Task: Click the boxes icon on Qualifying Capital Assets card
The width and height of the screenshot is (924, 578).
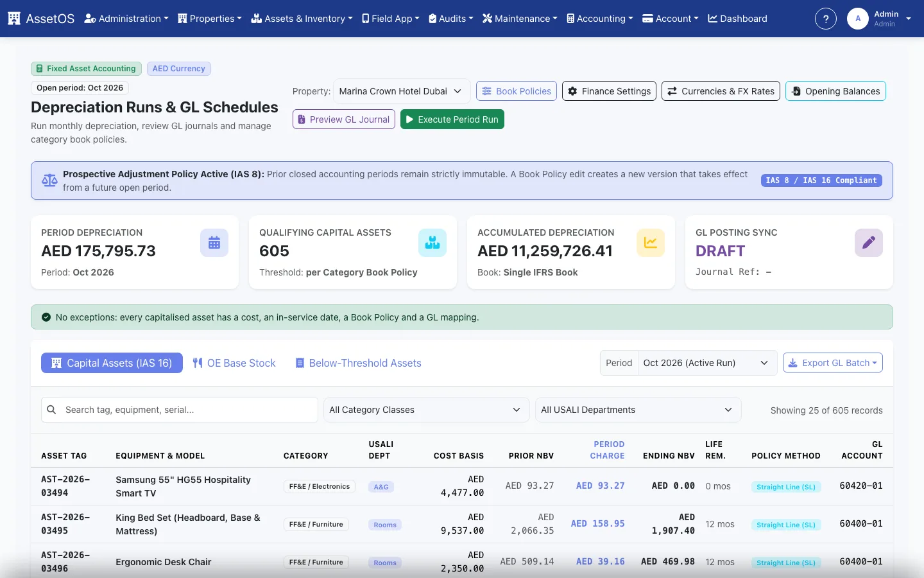Action: pos(432,243)
